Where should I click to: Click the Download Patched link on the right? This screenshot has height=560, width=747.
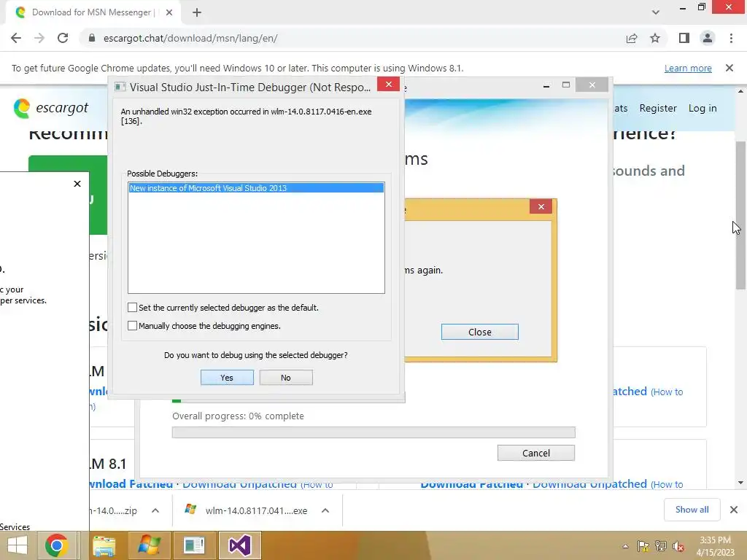[x=472, y=484]
